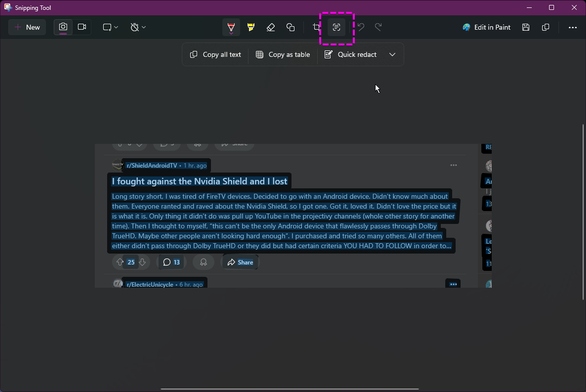The width and height of the screenshot is (586, 392).
Task: Undo the last edit
Action: click(361, 27)
